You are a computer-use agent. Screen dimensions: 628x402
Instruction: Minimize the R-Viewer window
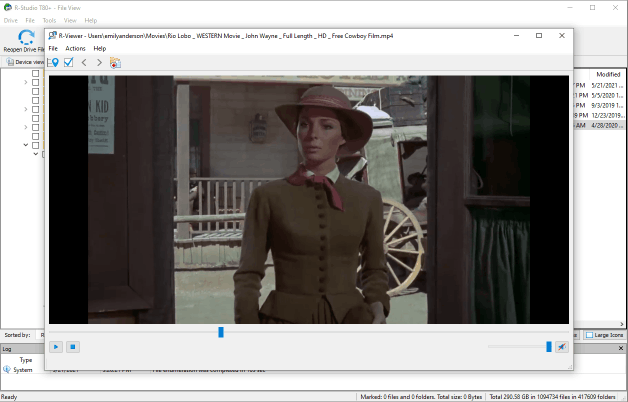pyautogui.click(x=517, y=36)
